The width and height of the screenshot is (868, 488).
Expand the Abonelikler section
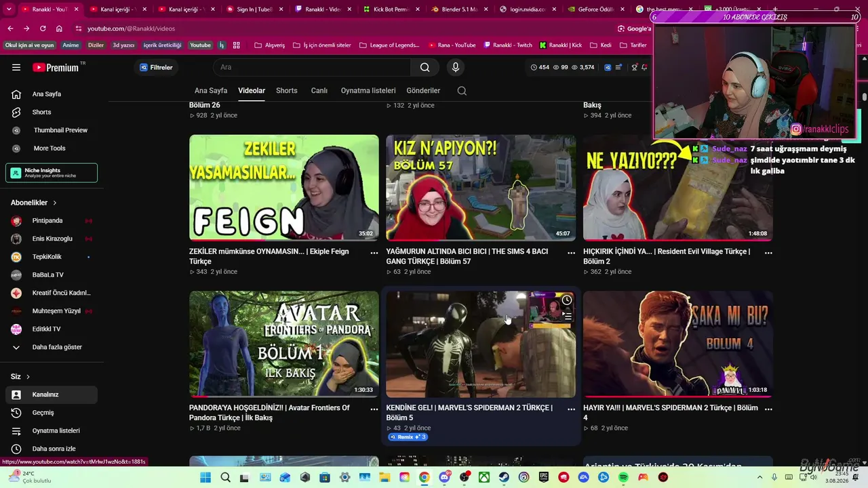click(x=34, y=203)
